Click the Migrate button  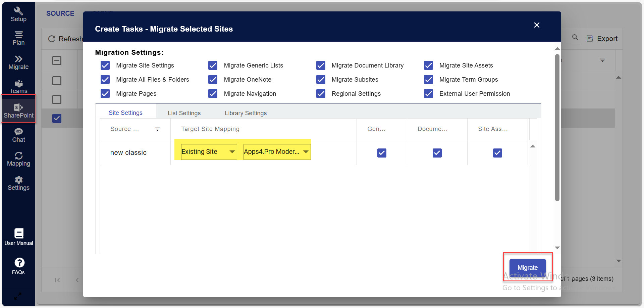[x=527, y=267]
